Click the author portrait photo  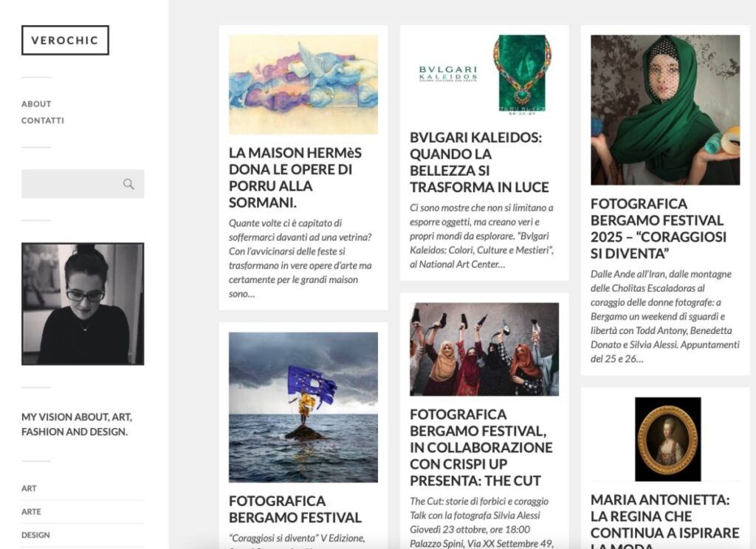(83, 304)
